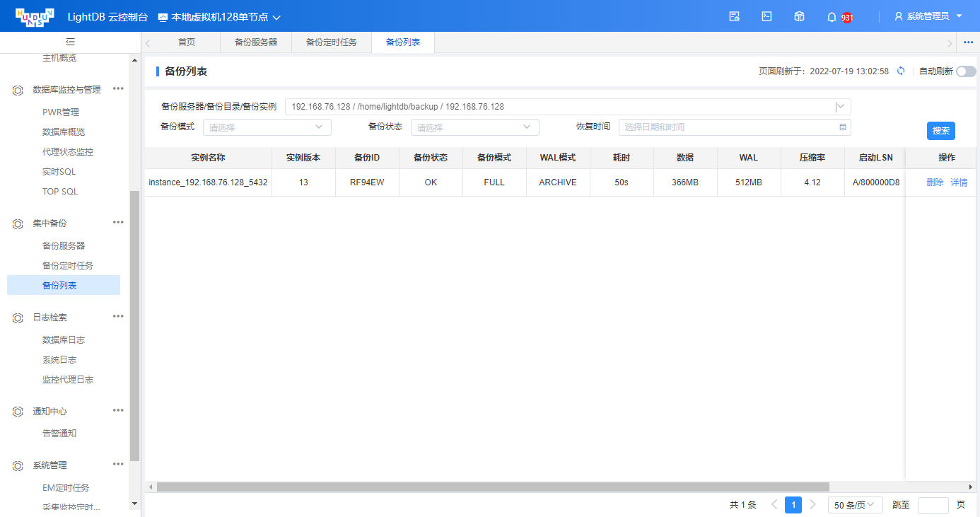Open more options for 数据库监控与管理
980x517 pixels.
pos(118,88)
